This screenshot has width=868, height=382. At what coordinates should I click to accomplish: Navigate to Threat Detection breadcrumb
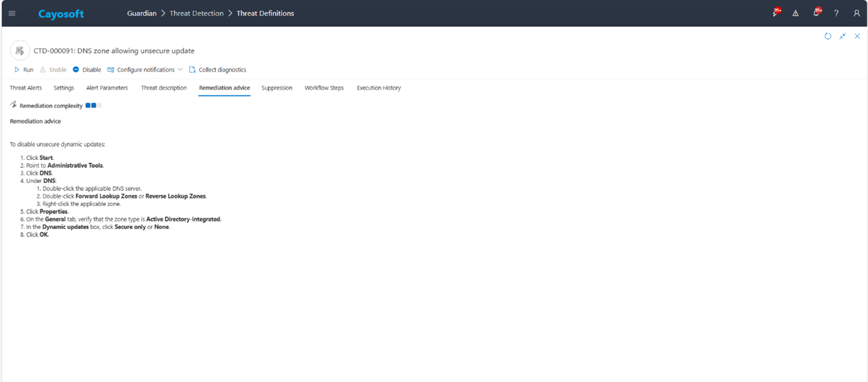pos(196,13)
